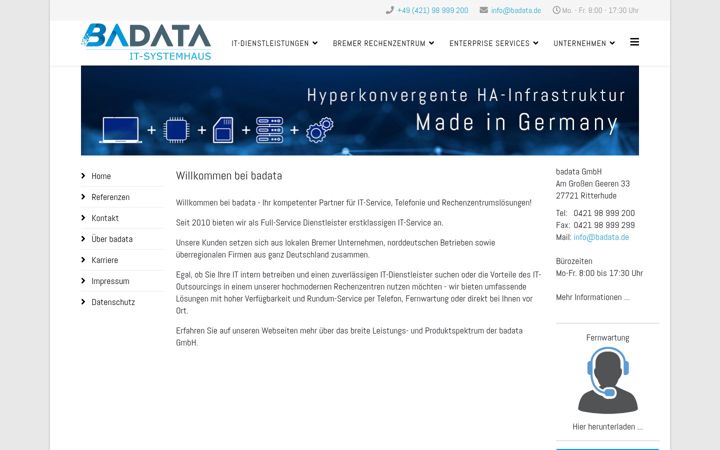The width and height of the screenshot is (720, 450).
Task: Click the arrow icon beside Referenzen
Action: (83, 197)
